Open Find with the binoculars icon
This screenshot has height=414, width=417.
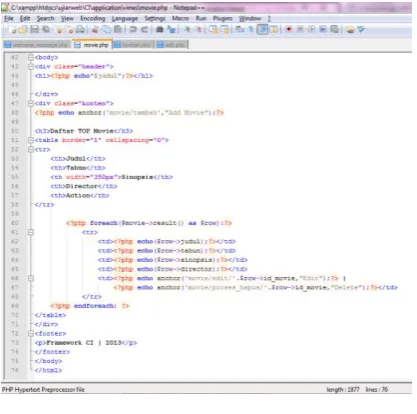click(160, 30)
